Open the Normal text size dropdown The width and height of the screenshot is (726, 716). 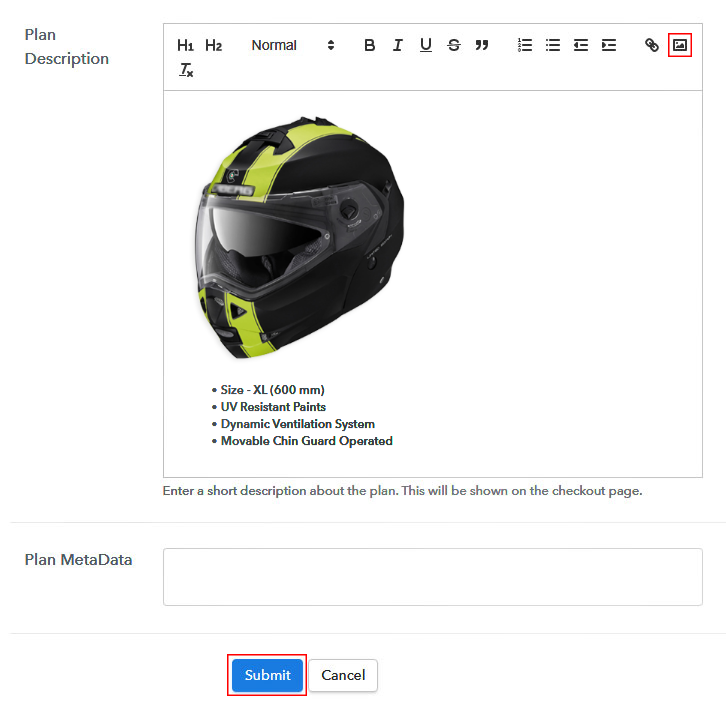tap(292, 45)
